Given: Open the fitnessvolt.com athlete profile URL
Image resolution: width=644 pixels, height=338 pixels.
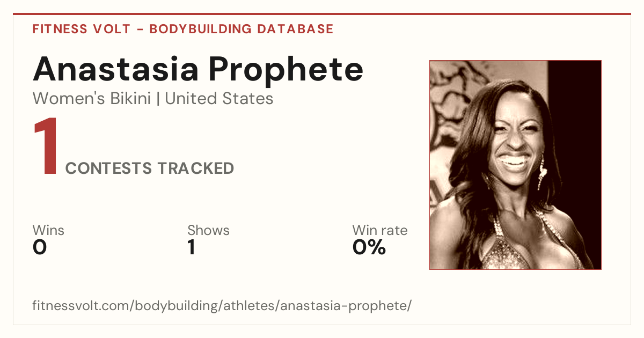Looking at the screenshot, I should pyautogui.click(x=222, y=306).
